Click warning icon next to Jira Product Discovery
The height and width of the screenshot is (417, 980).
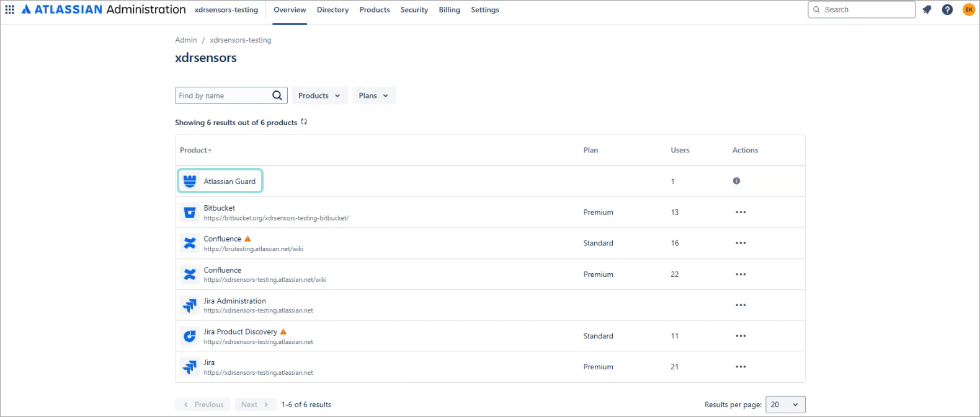tap(283, 331)
